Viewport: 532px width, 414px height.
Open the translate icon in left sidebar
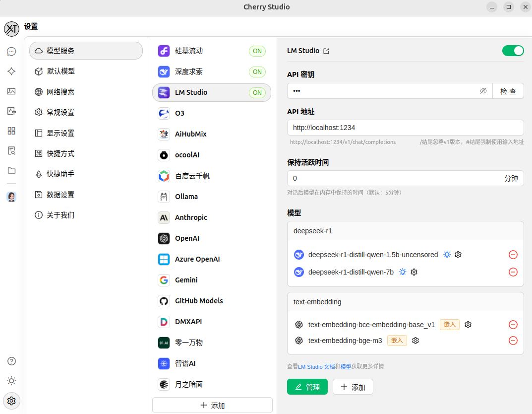click(11, 111)
